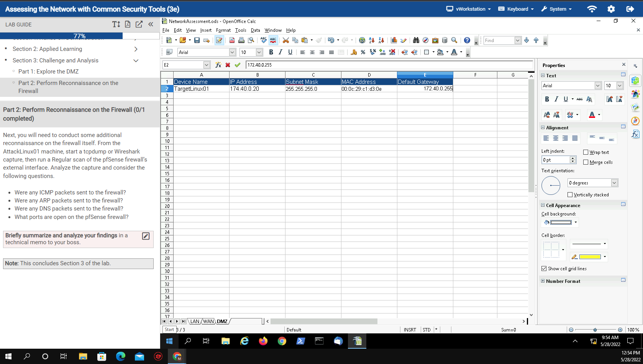Enable Merge cells checkbox
The height and width of the screenshot is (364, 643).
tap(586, 162)
